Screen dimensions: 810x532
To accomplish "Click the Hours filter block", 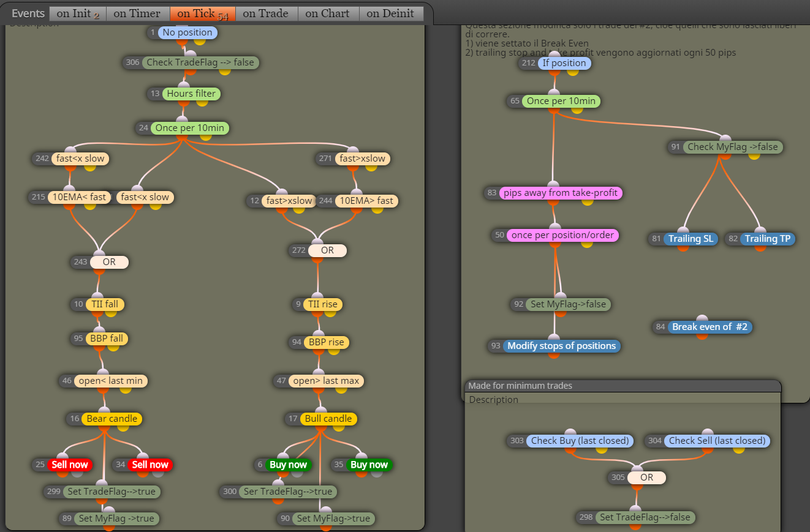I will click(192, 94).
